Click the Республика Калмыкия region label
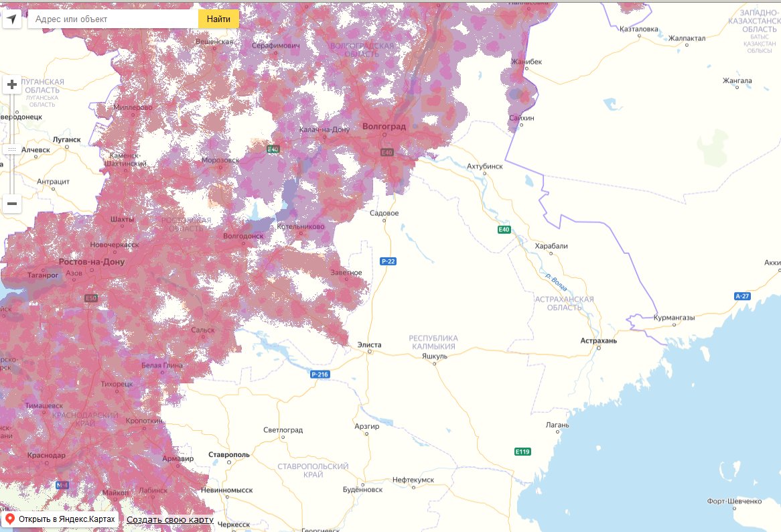The width and height of the screenshot is (781, 532). (x=433, y=342)
